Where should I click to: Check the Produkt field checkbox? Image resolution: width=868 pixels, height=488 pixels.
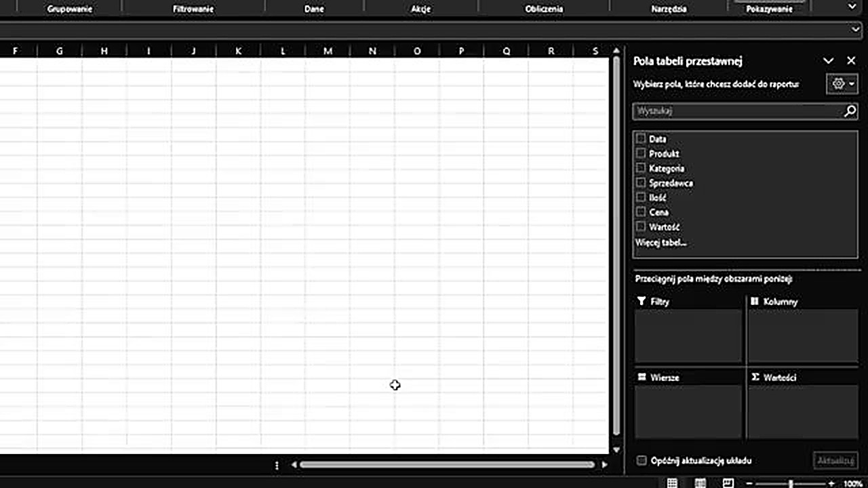pos(641,153)
